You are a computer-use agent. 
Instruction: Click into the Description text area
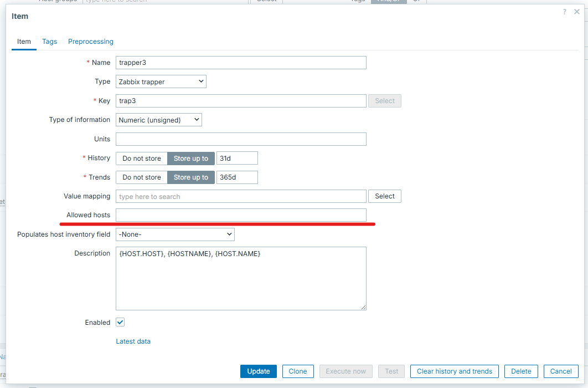coord(241,278)
